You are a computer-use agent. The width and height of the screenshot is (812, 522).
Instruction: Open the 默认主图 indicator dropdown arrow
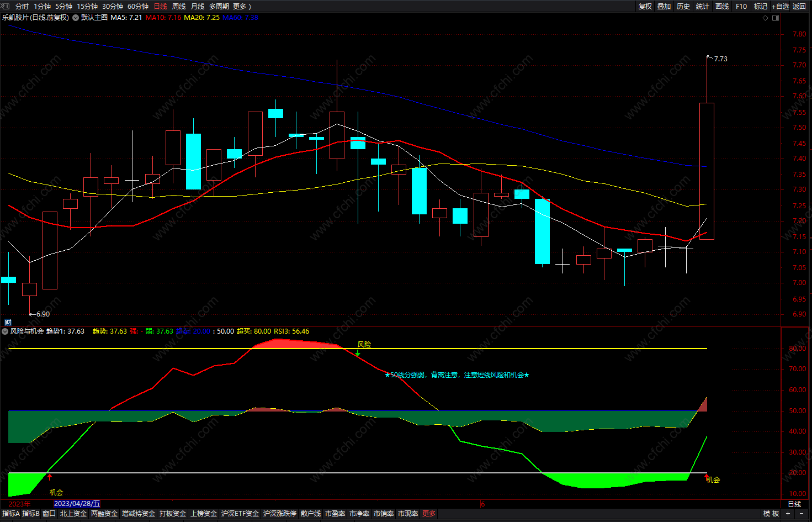pos(76,18)
